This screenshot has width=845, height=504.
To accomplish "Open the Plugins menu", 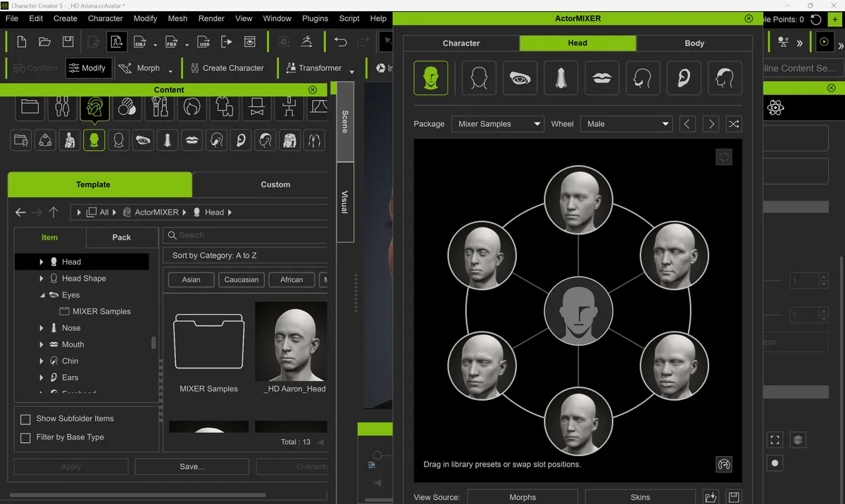I will pyautogui.click(x=315, y=18).
